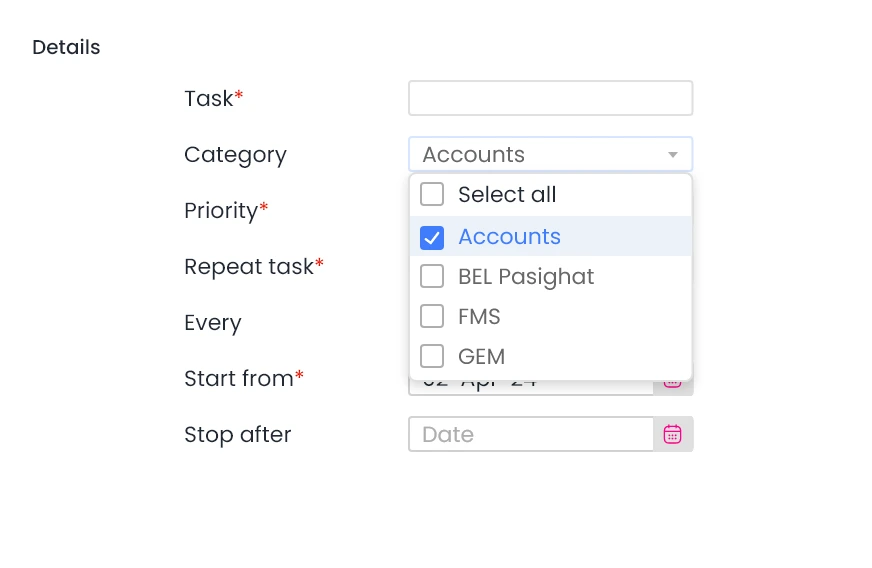Screen dimensions: 872x568
Task: Click the Stop after label
Action: 237,435
